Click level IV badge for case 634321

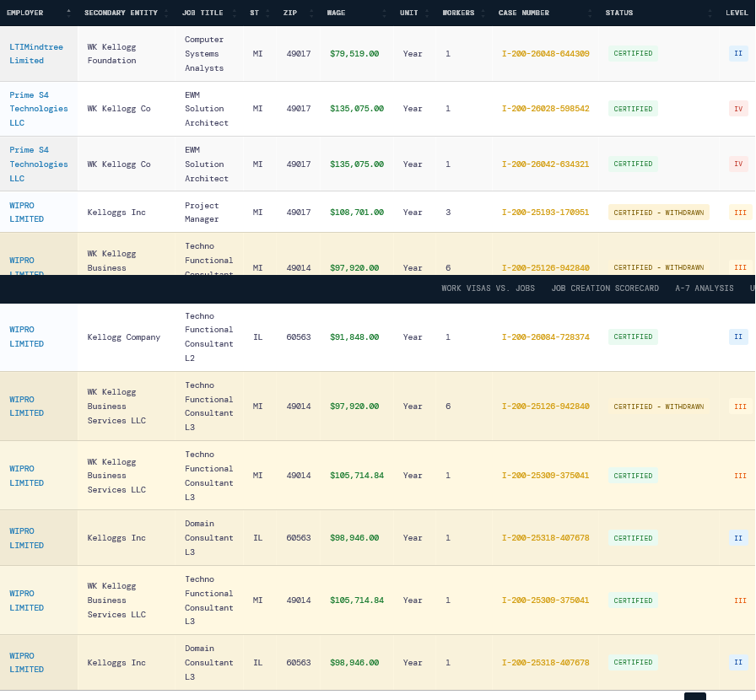[738, 164]
